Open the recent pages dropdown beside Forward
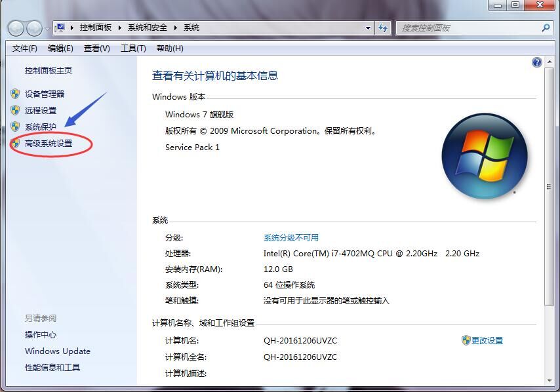 click(x=47, y=29)
